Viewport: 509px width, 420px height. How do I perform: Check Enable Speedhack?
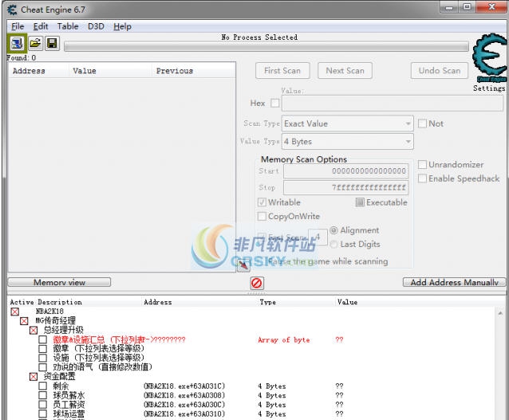point(422,179)
